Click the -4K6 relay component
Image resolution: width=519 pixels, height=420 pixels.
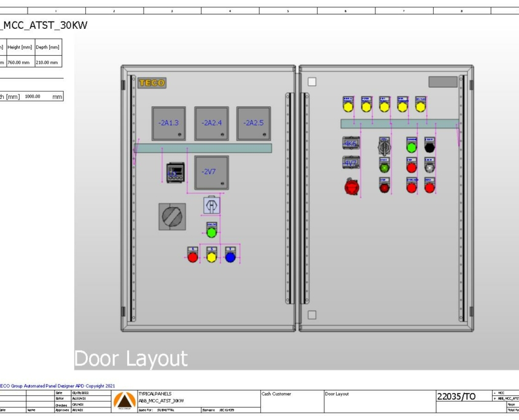pos(351,142)
